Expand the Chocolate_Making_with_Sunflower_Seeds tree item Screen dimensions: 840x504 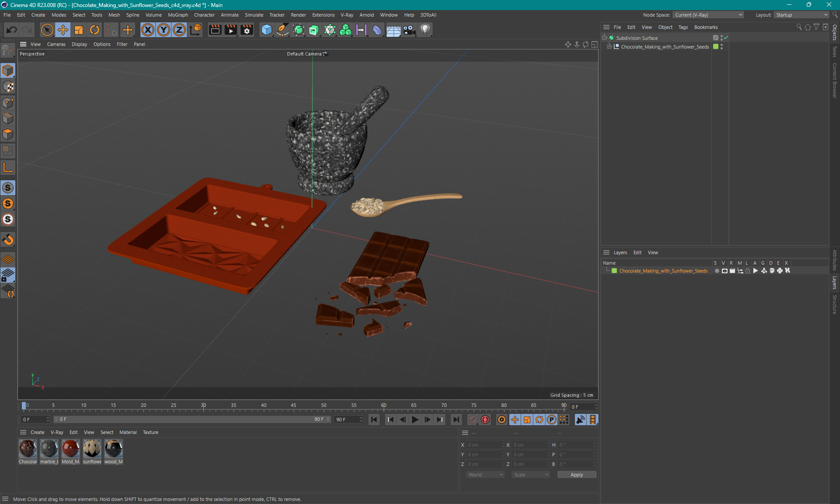tap(609, 47)
